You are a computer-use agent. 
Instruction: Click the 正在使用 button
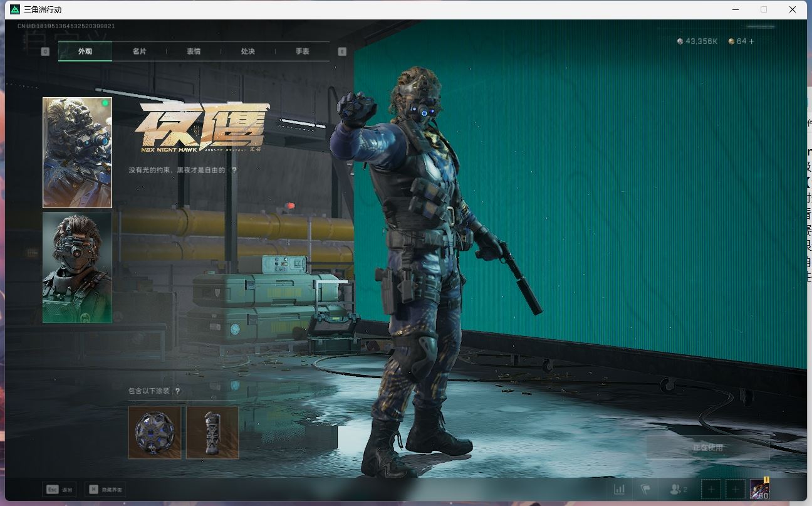pos(707,448)
